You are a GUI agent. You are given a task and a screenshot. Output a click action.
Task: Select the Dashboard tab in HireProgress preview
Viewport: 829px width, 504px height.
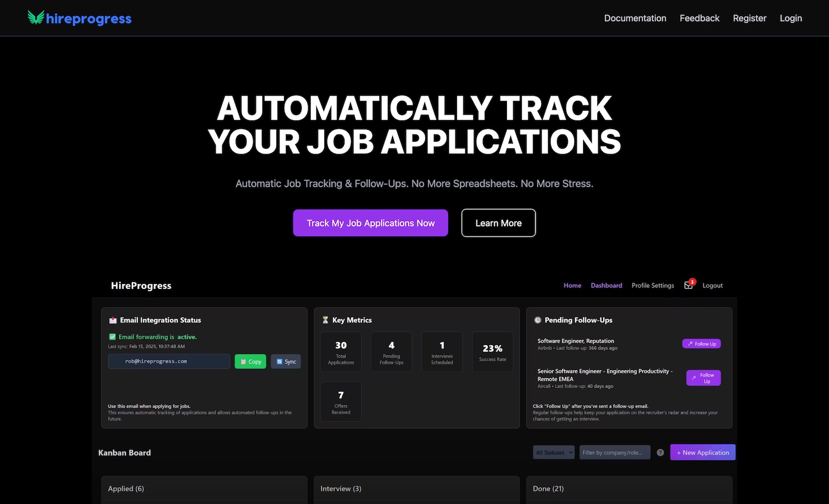(606, 286)
